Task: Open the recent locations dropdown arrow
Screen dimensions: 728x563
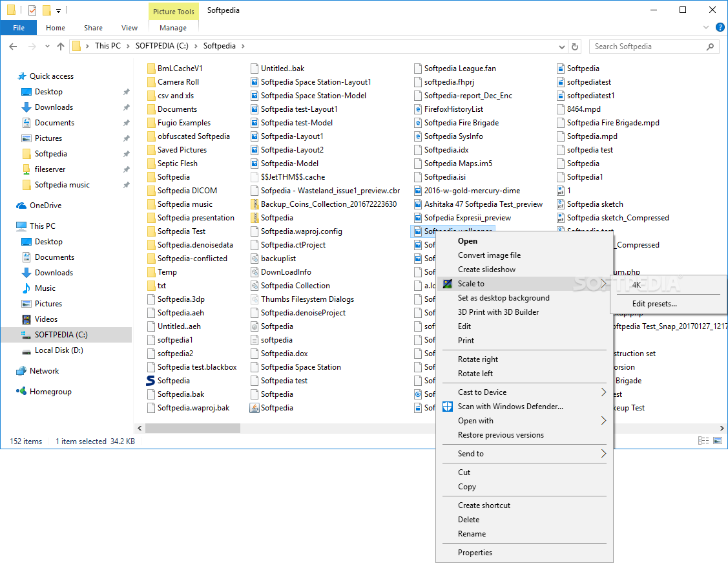Action: 47,46
